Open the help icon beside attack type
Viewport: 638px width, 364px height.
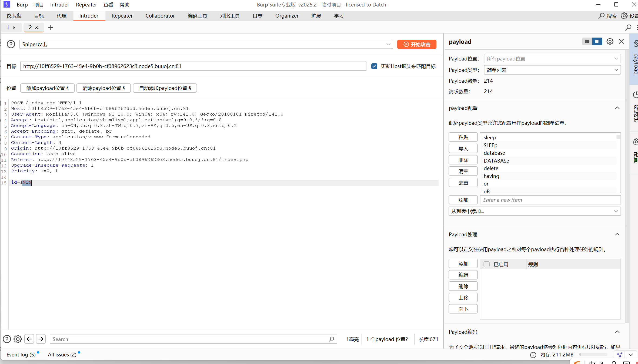(11, 44)
